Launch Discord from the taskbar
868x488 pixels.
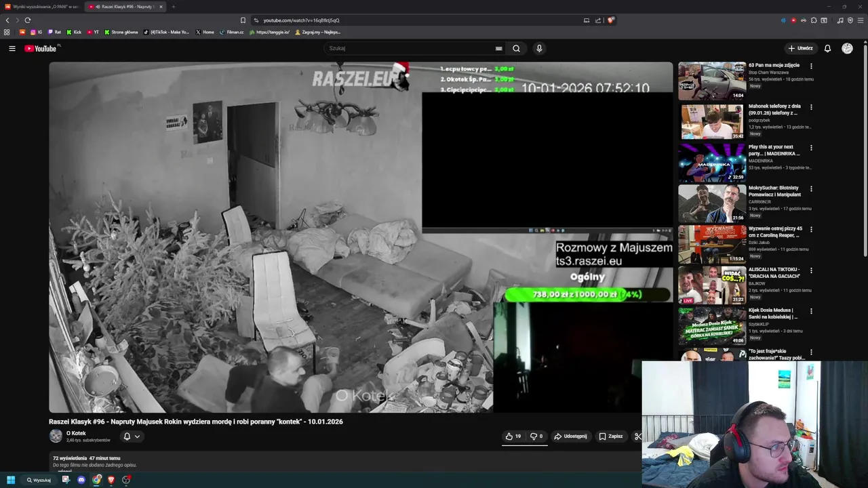coord(81,480)
